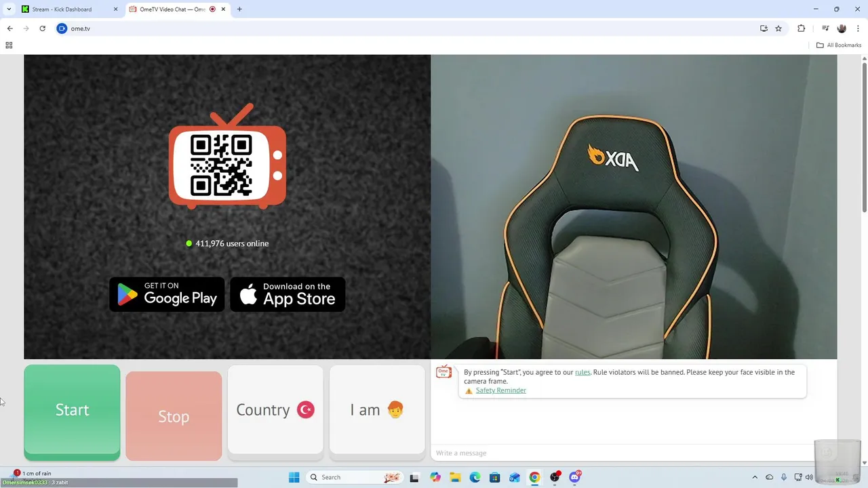
Task: Click the QR code TV logo
Action: (227, 157)
